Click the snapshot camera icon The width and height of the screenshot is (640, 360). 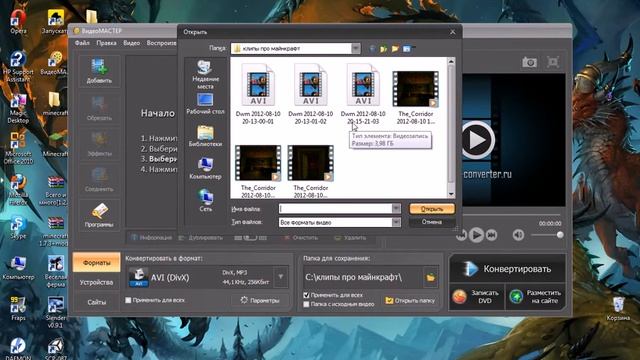529,62
